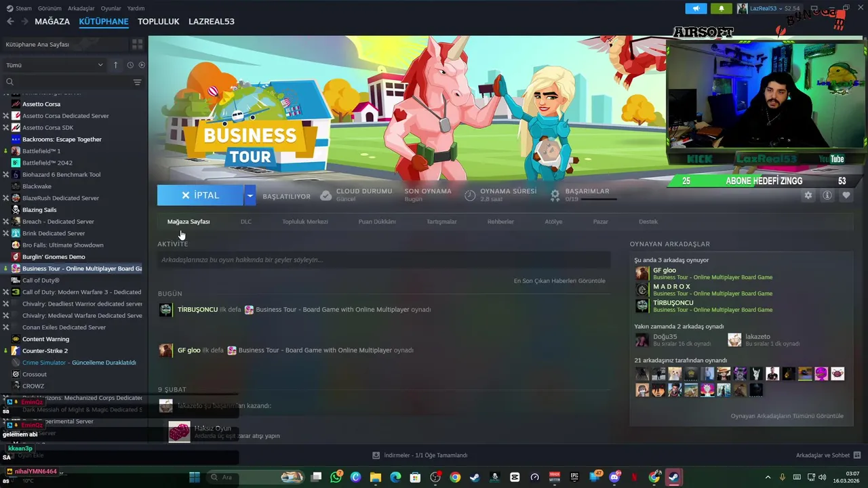868x488 pixels.
Task: Open the Görünüm menu
Action: [x=50, y=8]
